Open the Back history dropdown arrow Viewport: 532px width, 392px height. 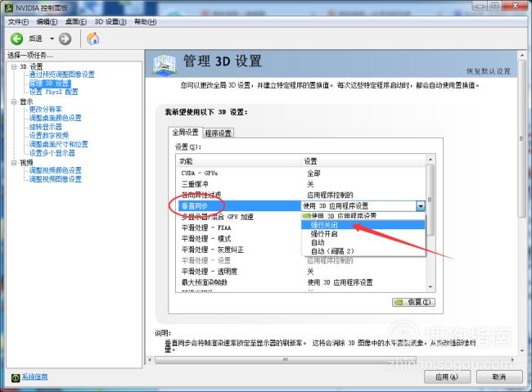52,39
